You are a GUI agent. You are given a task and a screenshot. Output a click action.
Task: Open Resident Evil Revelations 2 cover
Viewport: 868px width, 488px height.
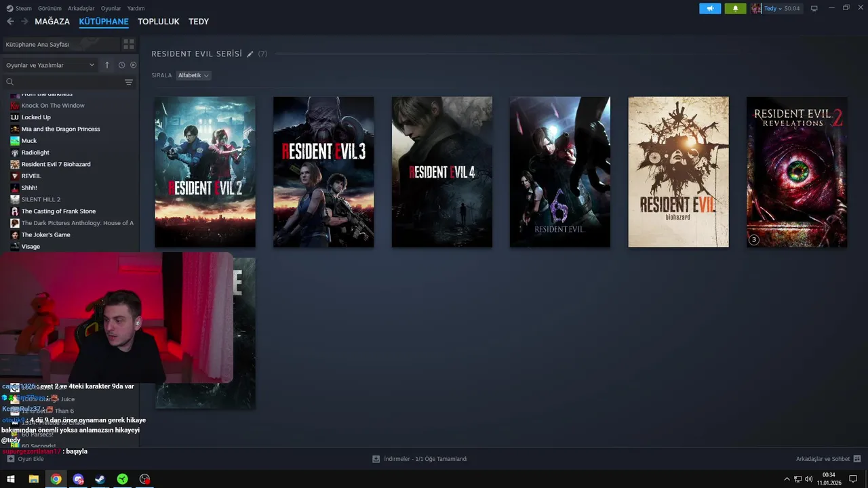(797, 172)
